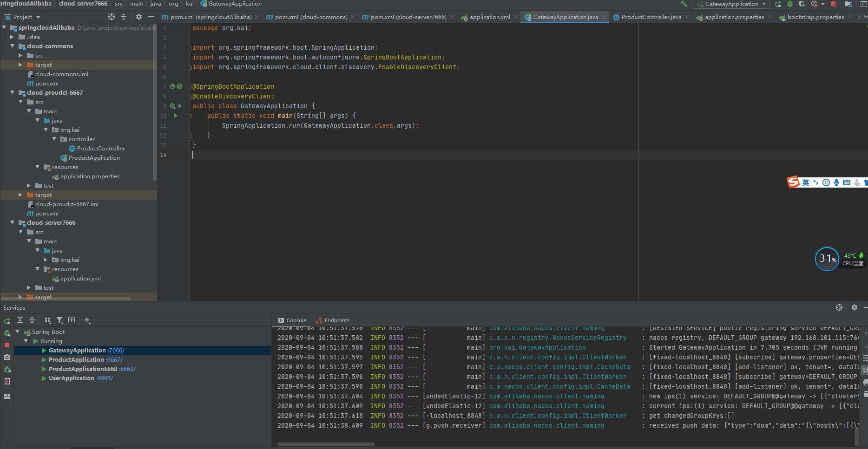Click the Build project hammer icon
This screenshot has height=449, width=868.
coord(684,4)
